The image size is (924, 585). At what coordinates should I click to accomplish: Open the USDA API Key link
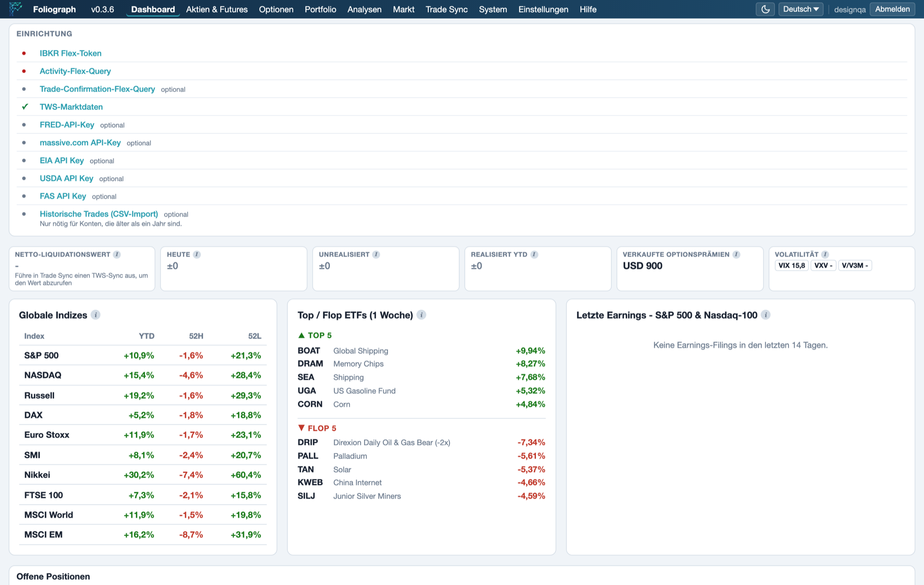(x=66, y=178)
